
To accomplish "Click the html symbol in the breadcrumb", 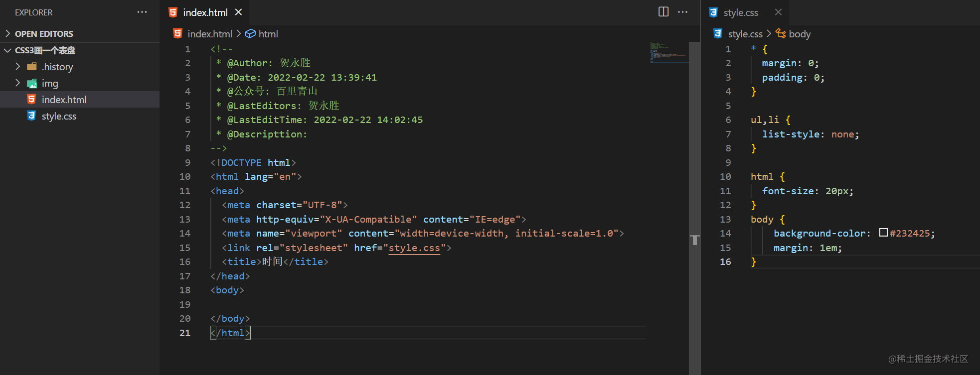I will (x=268, y=34).
